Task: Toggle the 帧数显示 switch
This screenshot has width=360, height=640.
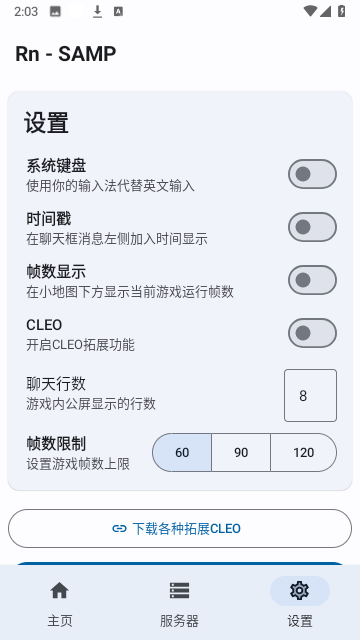Action: [x=312, y=280]
